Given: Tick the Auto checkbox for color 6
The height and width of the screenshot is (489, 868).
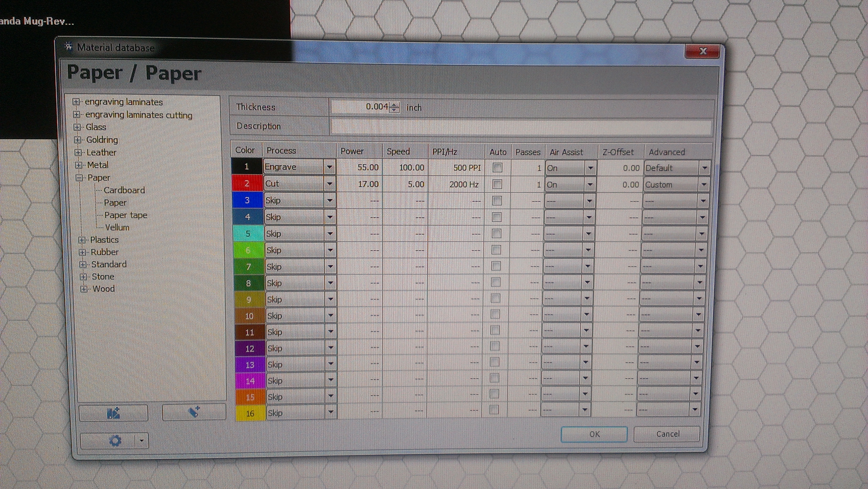Looking at the screenshot, I should click(x=496, y=250).
